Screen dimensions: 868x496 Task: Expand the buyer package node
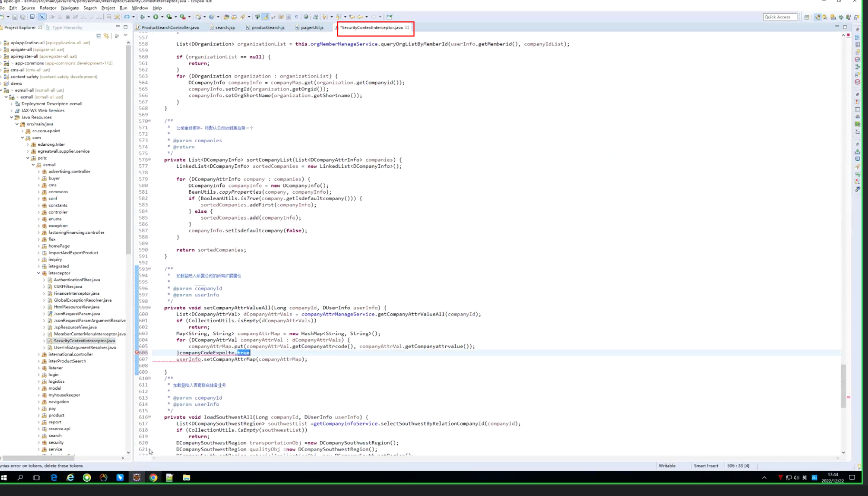pyautogui.click(x=38, y=178)
